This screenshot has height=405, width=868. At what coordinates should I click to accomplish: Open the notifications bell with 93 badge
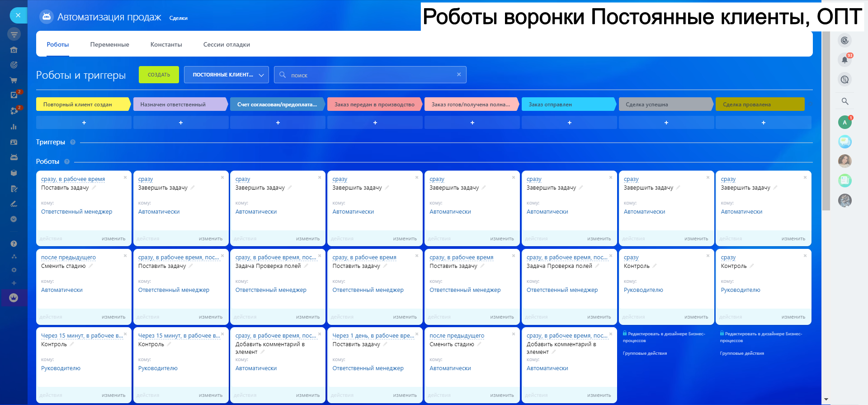click(844, 60)
